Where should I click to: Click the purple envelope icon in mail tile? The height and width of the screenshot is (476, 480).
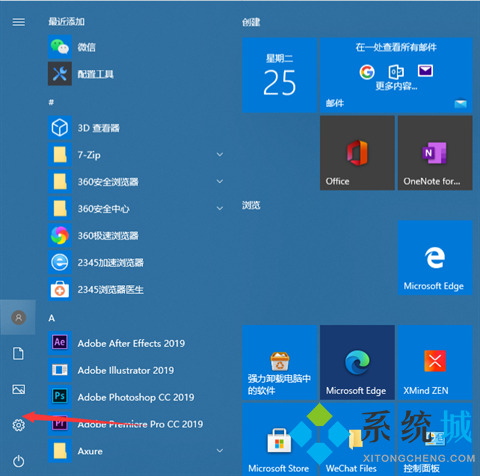pos(425,71)
